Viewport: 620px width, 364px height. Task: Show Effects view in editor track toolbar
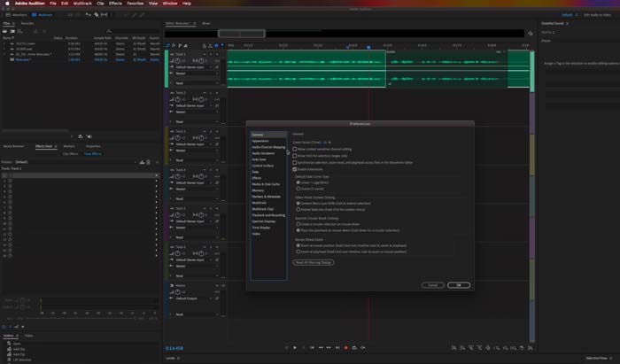174,46
